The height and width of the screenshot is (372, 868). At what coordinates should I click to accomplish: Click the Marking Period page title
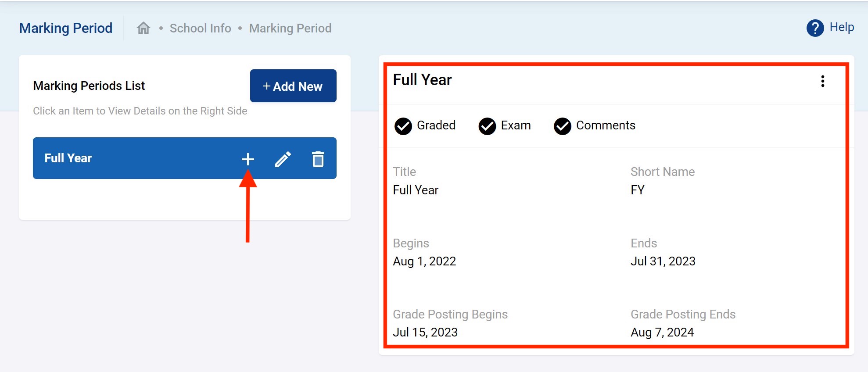(x=66, y=28)
